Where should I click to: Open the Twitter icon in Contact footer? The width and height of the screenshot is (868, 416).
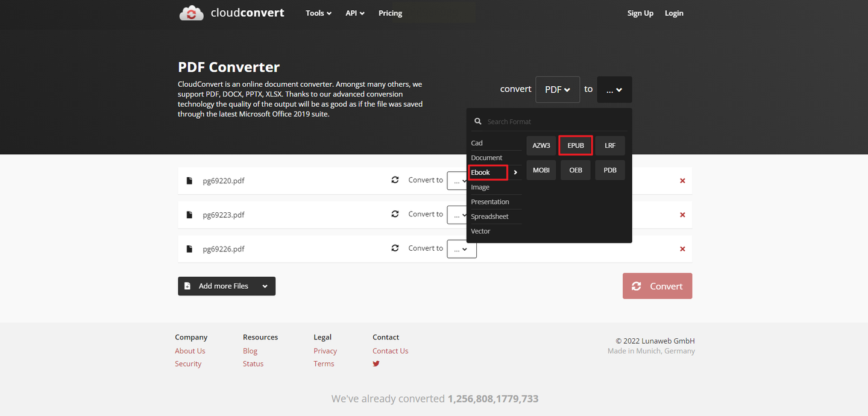point(376,364)
